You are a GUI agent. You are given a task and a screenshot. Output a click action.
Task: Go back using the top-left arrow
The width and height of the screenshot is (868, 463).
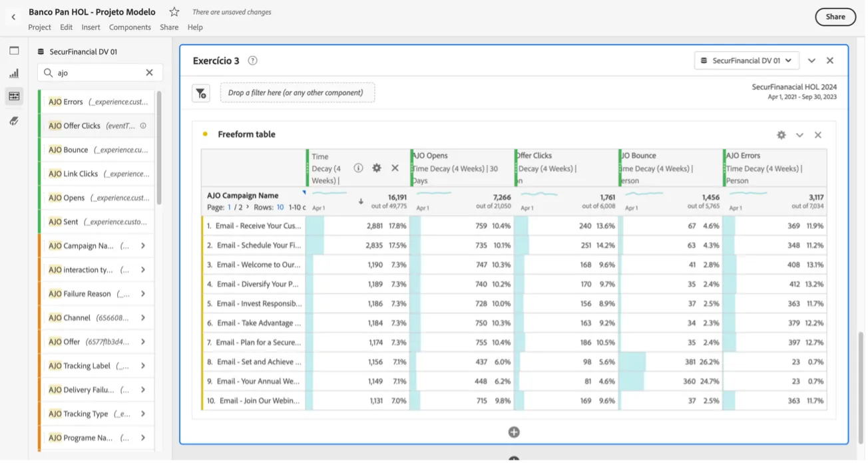pos(13,17)
